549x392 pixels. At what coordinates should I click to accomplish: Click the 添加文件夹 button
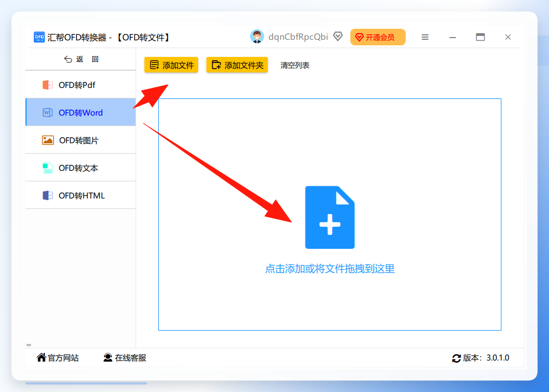click(x=237, y=65)
